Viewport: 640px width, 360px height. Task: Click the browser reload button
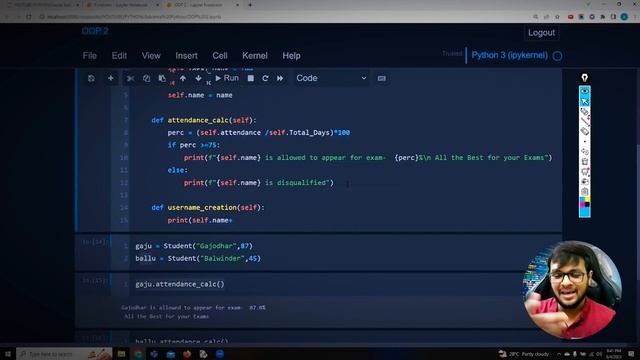pyautogui.click(x=29, y=17)
